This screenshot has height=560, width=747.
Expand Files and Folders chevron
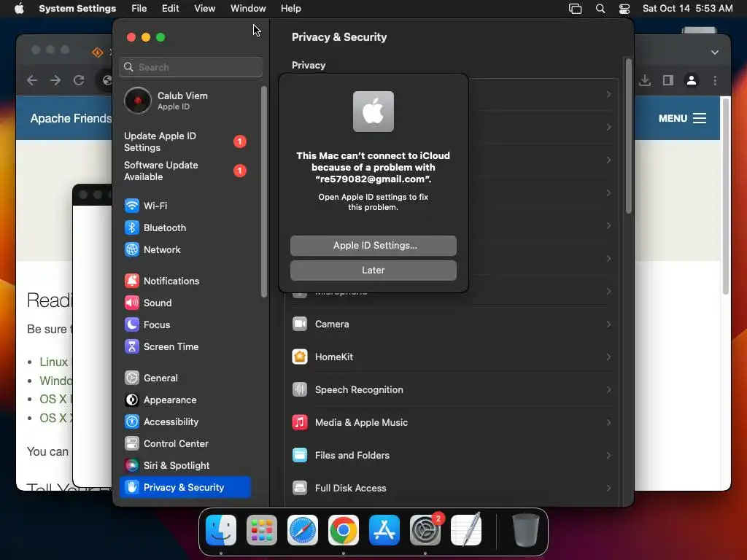click(x=608, y=455)
